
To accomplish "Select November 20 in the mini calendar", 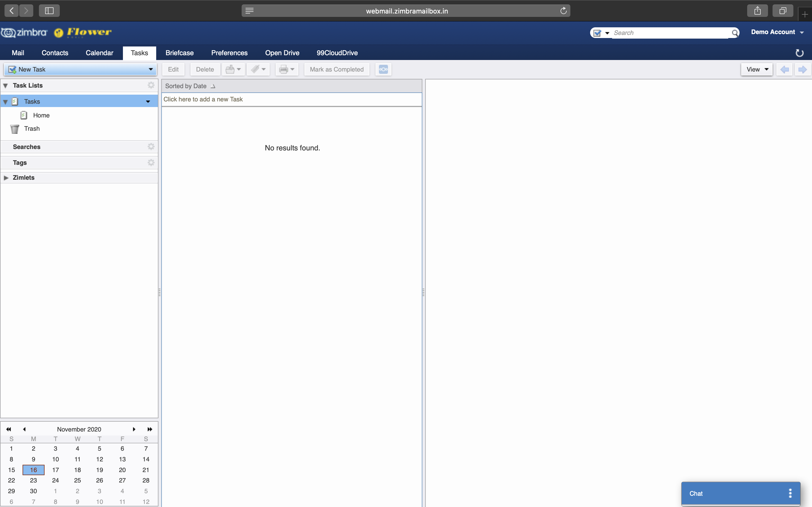I will click(x=122, y=470).
